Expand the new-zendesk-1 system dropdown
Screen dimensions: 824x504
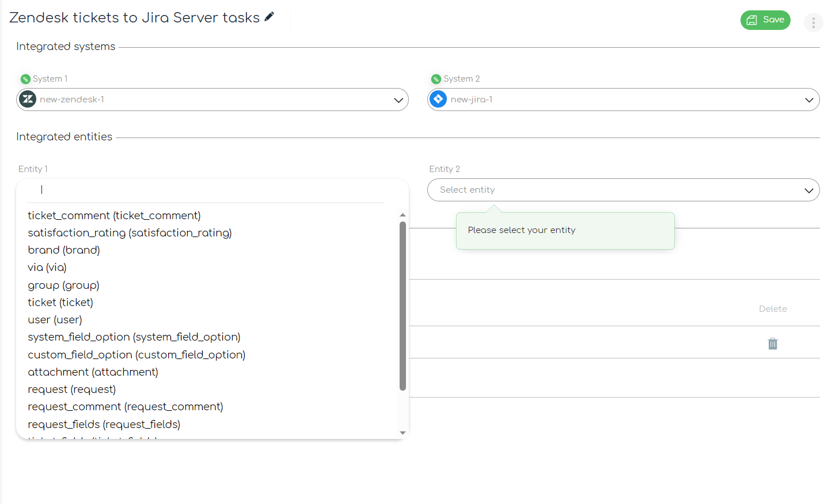397,100
